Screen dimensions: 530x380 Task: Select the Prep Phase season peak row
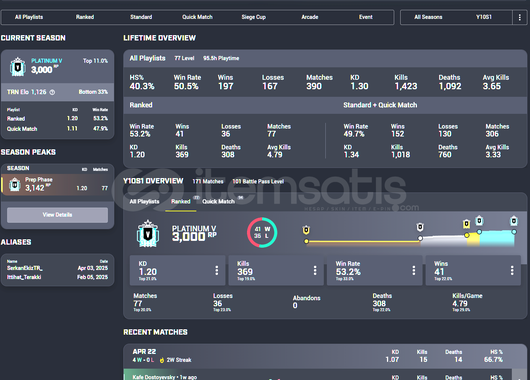coord(57,185)
